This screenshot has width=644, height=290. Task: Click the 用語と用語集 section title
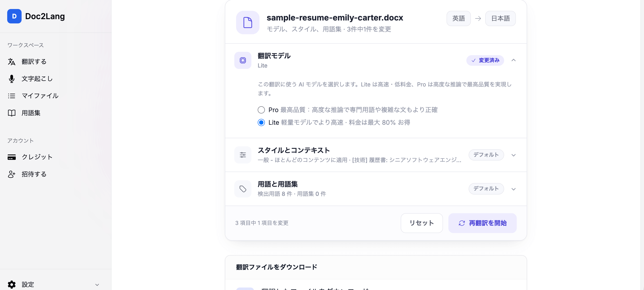pos(277,184)
